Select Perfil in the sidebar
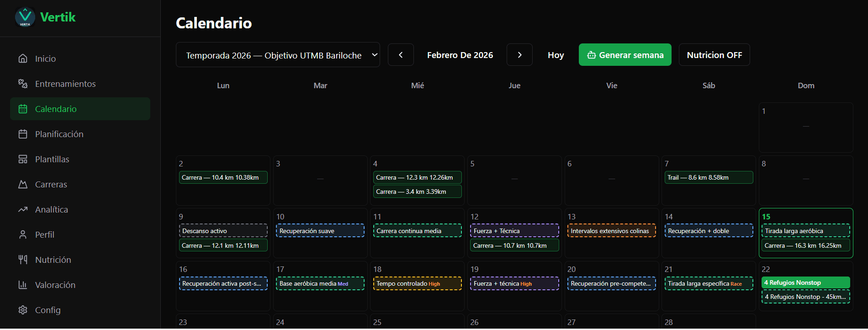This screenshot has height=330, width=868. point(44,234)
